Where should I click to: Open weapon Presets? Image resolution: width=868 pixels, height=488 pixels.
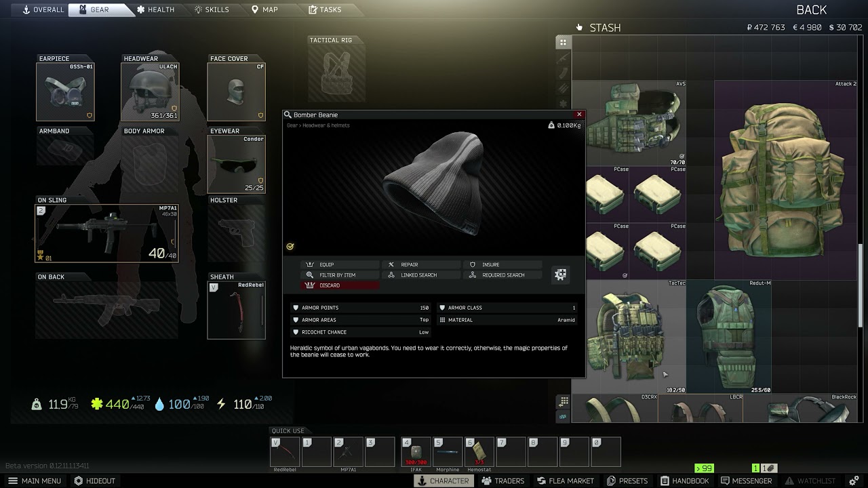(x=627, y=481)
